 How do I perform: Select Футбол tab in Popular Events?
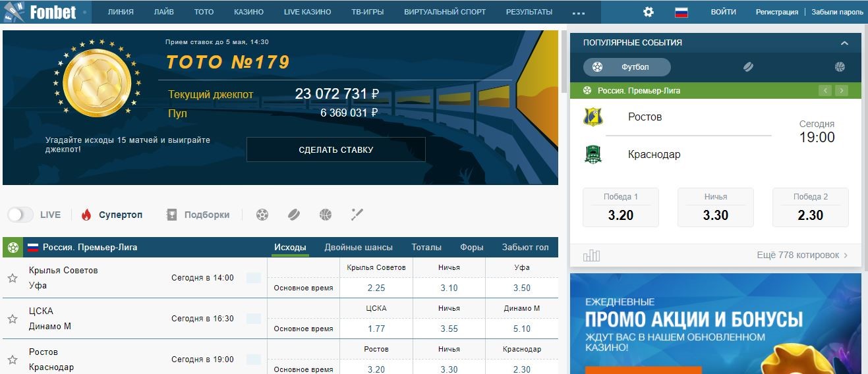click(627, 67)
